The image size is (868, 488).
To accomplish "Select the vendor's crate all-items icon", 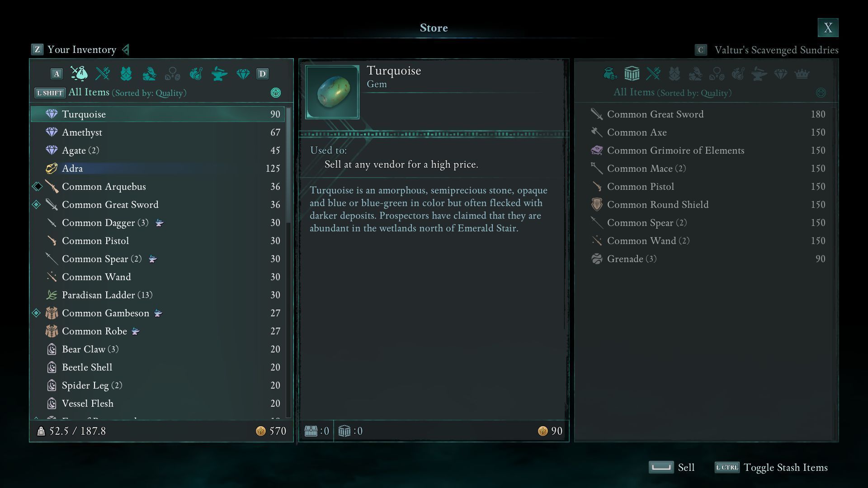I will 632,74.
